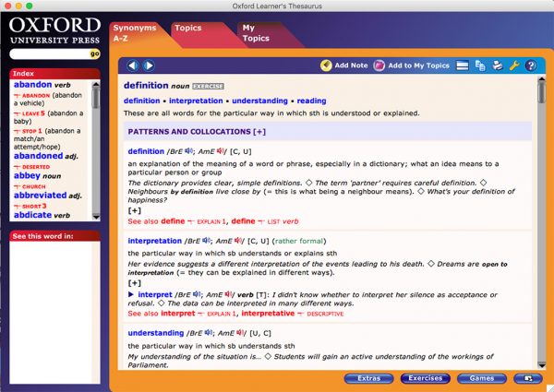Select STOP 1 index entry
554x392 pixels.
(47, 138)
